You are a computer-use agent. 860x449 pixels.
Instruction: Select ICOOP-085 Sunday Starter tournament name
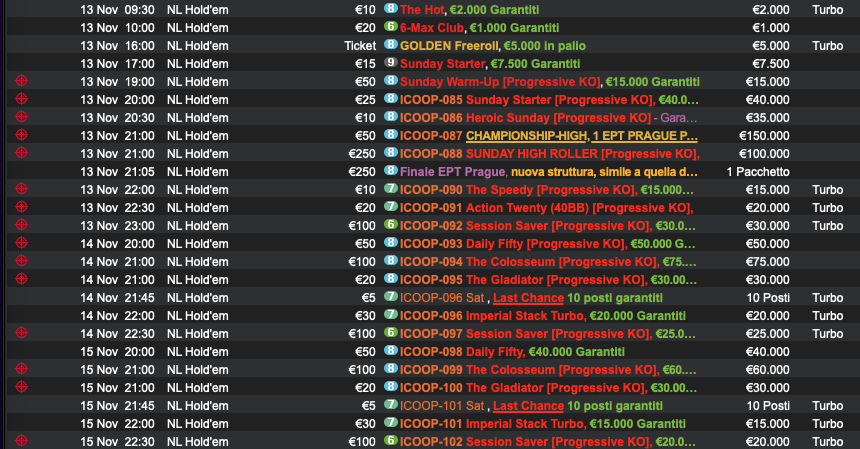(549, 100)
